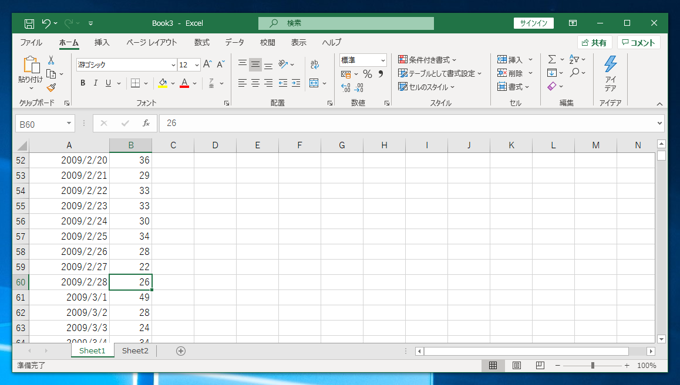
Task: Click the Cut scissors icon
Action: (51, 60)
